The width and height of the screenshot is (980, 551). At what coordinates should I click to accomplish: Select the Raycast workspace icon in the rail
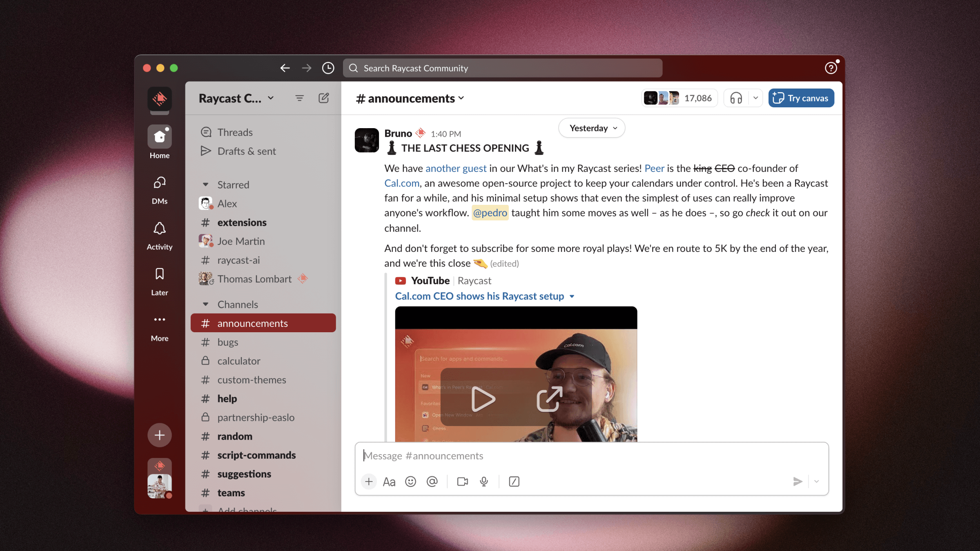(160, 99)
